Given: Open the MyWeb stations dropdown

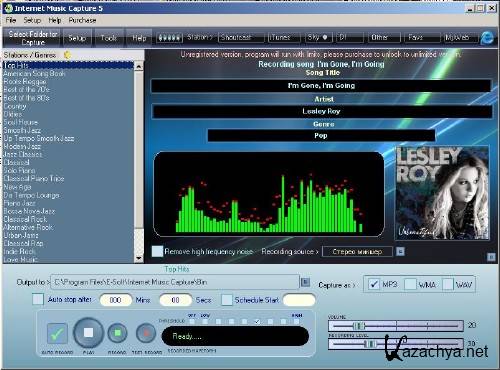Looking at the screenshot, I should (460, 37).
